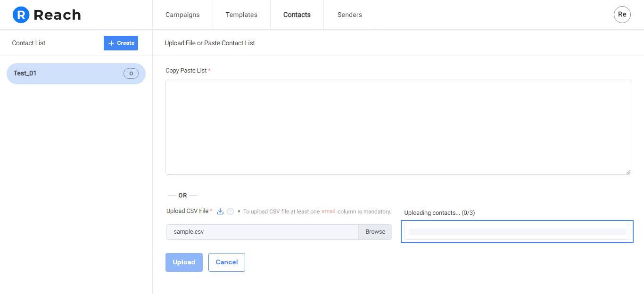Viewport: 644px width, 294px height.
Task: Focus the Copy Paste List text area
Action: 398,127
